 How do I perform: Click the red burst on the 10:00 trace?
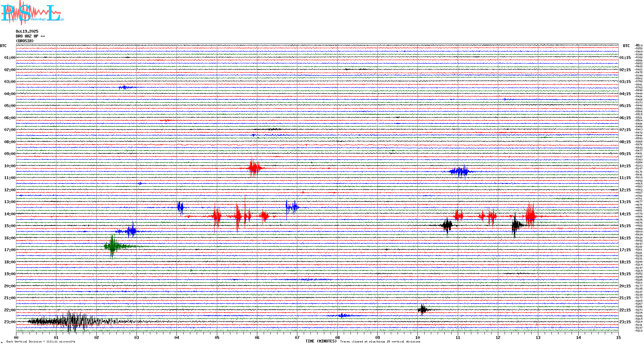(254, 168)
